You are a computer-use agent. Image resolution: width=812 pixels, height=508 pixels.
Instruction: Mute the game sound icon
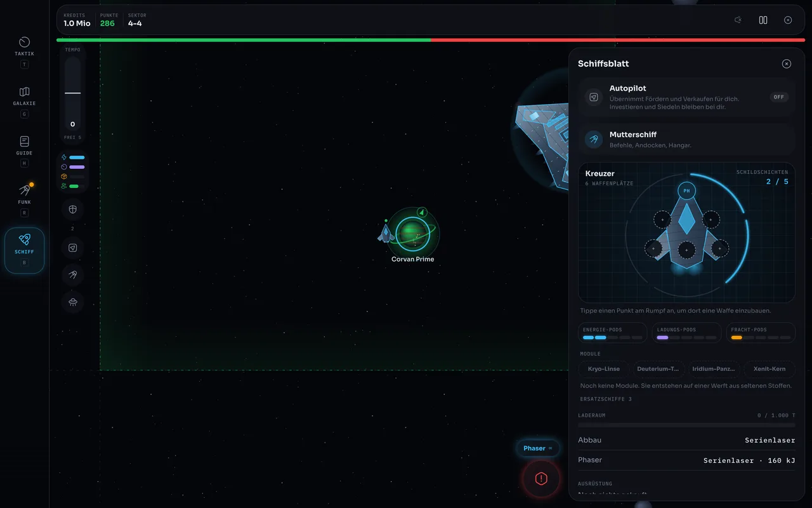point(738,20)
